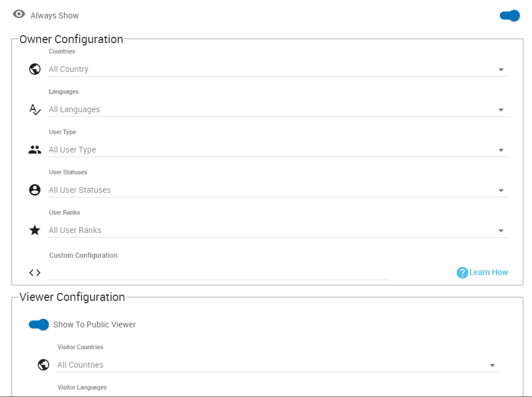This screenshot has height=397, width=532.
Task: Click the Languages spellcheck icon
Action: pos(35,109)
